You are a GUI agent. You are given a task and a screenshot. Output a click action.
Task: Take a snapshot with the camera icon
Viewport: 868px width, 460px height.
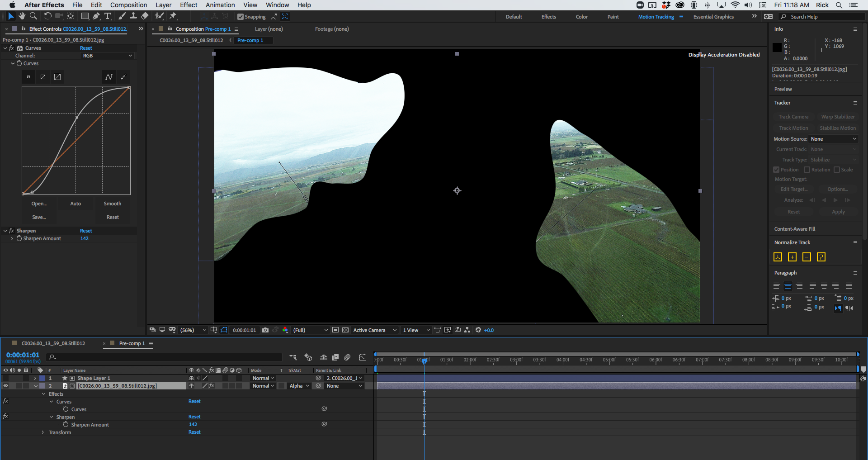pos(265,330)
